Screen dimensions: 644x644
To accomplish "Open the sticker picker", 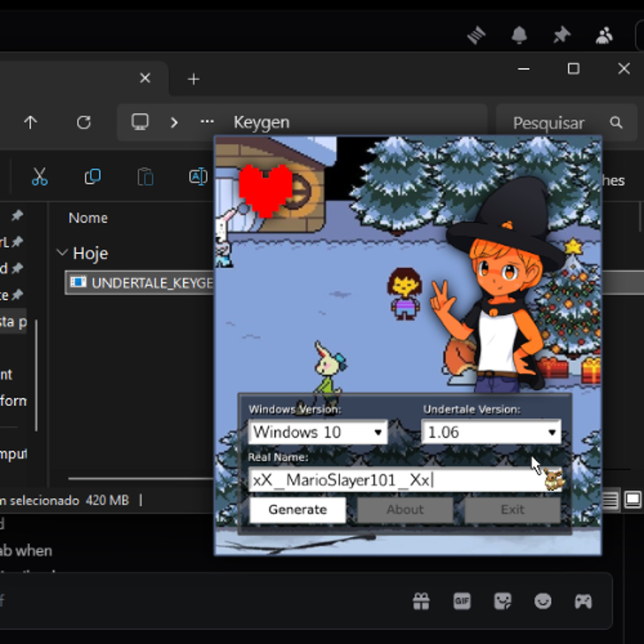I will tap(503, 601).
